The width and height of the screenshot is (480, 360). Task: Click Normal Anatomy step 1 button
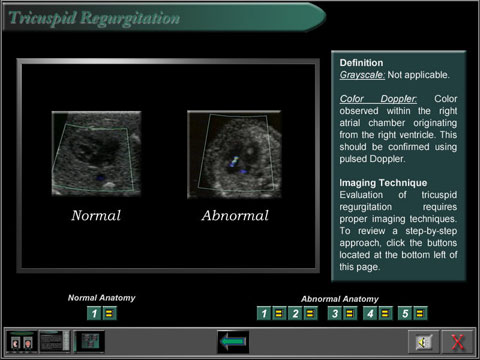point(94,313)
